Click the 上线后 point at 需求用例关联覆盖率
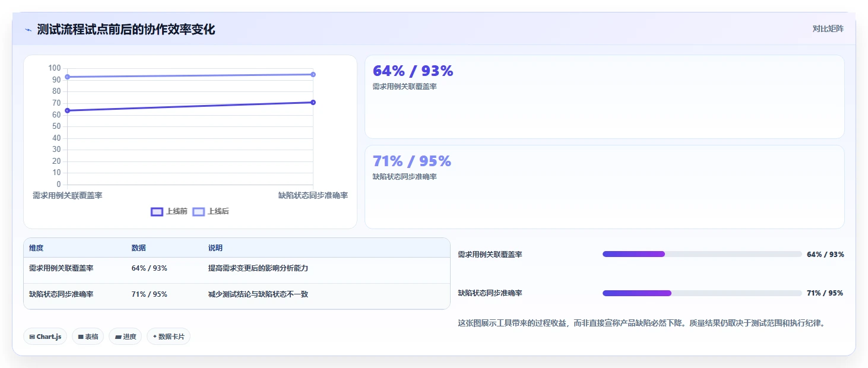 pos(68,77)
